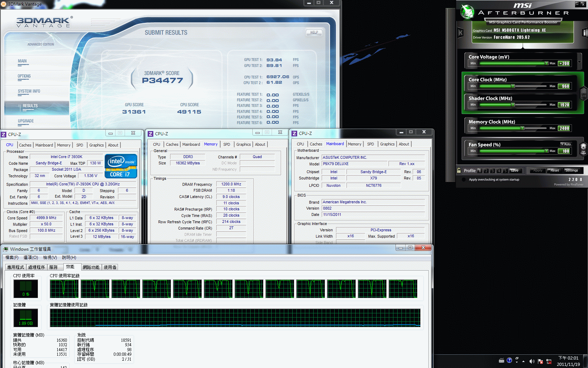Launch Kombustor with the Afterburner K button
This screenshot has height=368, width=588.
(461, 33)
